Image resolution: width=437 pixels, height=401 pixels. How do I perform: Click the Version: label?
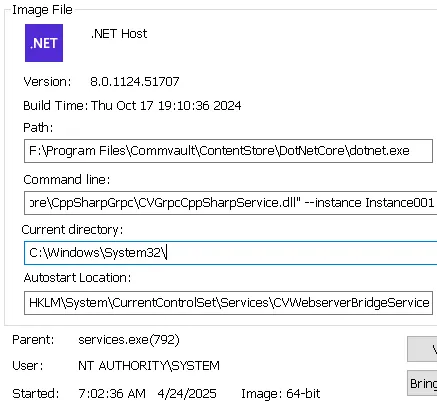coord(47,82)
